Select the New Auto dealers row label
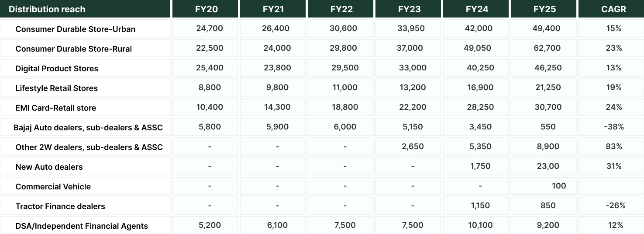 point(49,167)
